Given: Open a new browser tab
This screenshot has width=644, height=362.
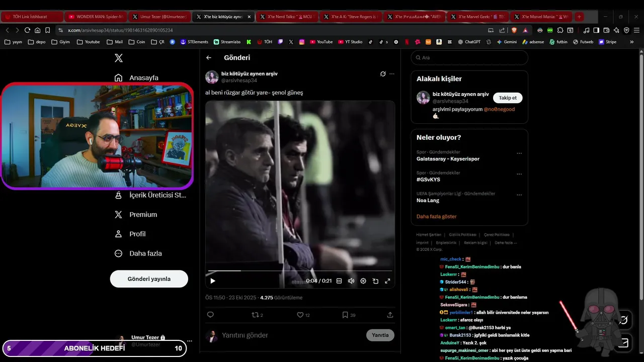Looking at the screenshot, I should (x=579, y=17).
